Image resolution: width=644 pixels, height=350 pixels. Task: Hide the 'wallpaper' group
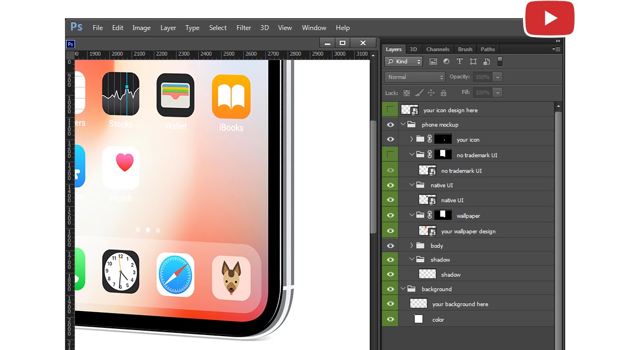click(390, 215)
